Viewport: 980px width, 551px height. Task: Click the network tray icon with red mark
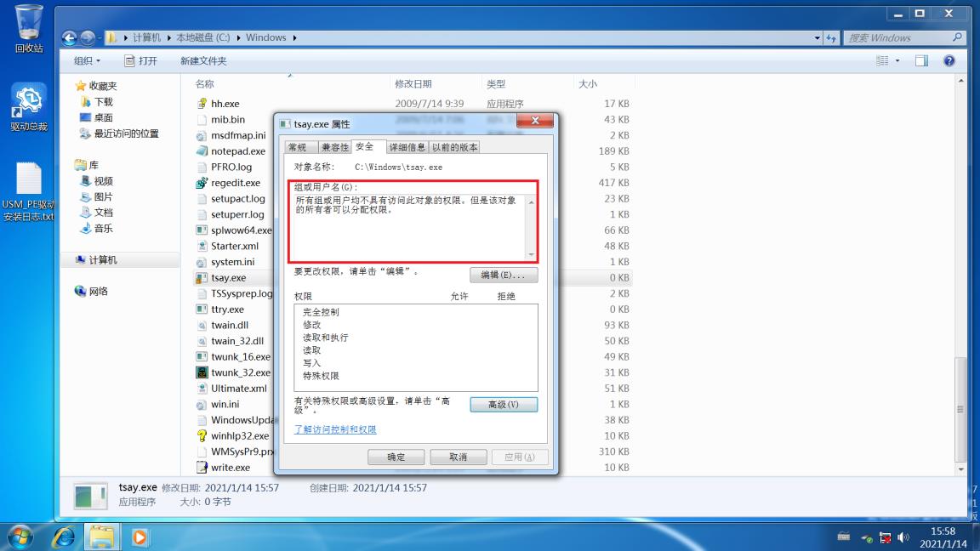click(x=885, y=537)
